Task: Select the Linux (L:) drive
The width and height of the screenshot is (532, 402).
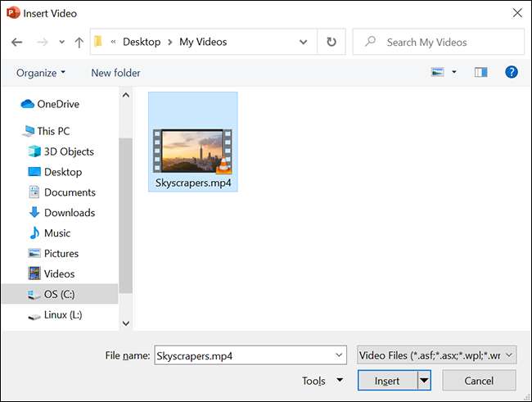Action: pyautogui.click(x=62, y=314)
